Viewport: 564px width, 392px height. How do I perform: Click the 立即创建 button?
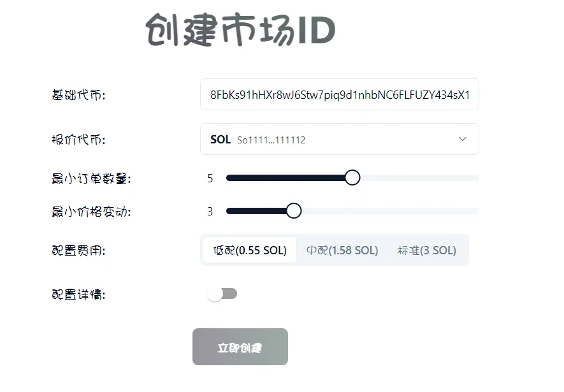tap(240, 347)
